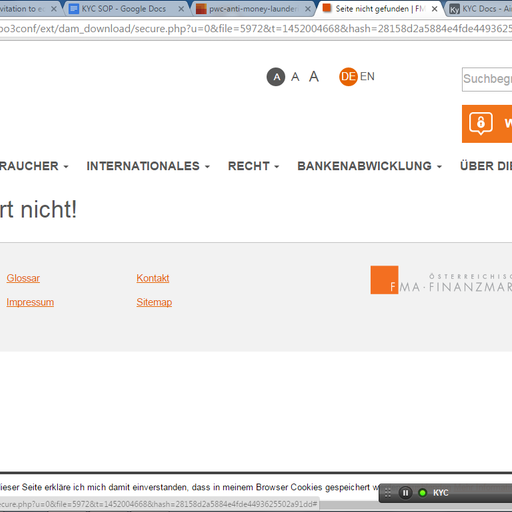This screenshot has height=512, width=512.
Task: Click the Suchbegriff search input field
Action: click(487, 79)
